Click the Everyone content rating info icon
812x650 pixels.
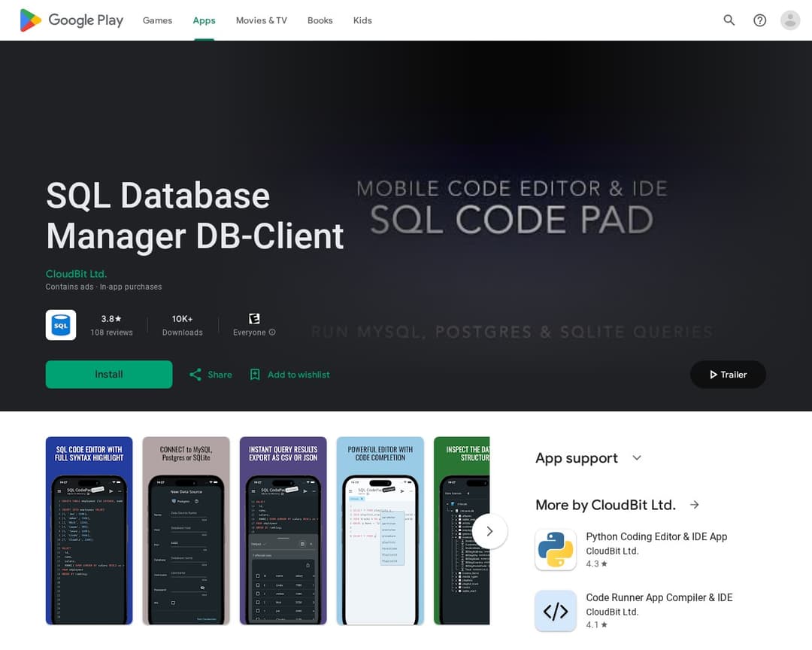tap(272, 333)
